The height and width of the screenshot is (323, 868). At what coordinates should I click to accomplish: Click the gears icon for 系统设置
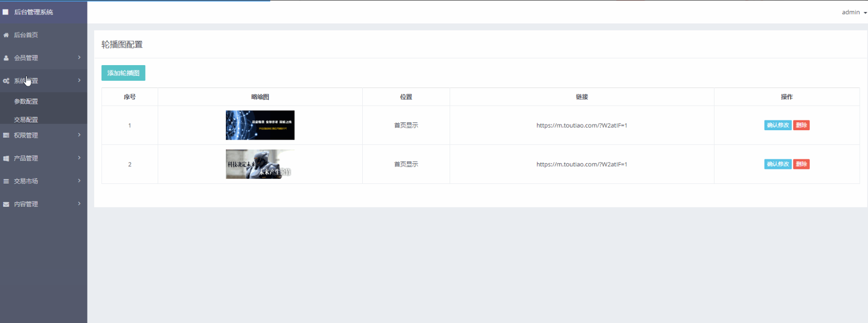click(6, 81)
